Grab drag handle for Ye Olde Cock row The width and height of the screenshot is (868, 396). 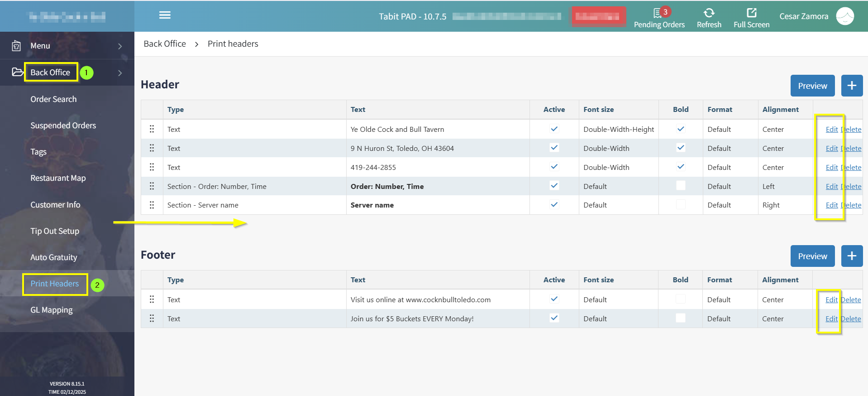pyautogui.click(x=152, y=129)
